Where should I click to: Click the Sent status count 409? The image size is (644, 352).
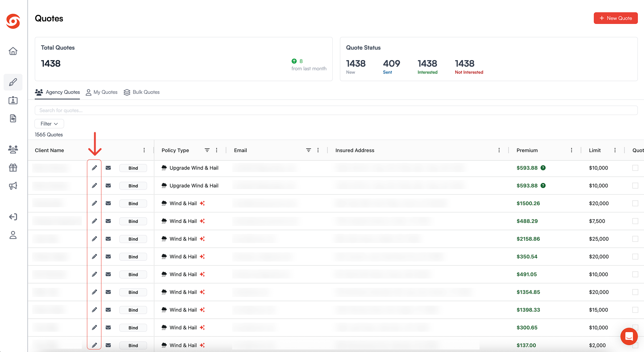pyautogui.click(x=392, y=64)
